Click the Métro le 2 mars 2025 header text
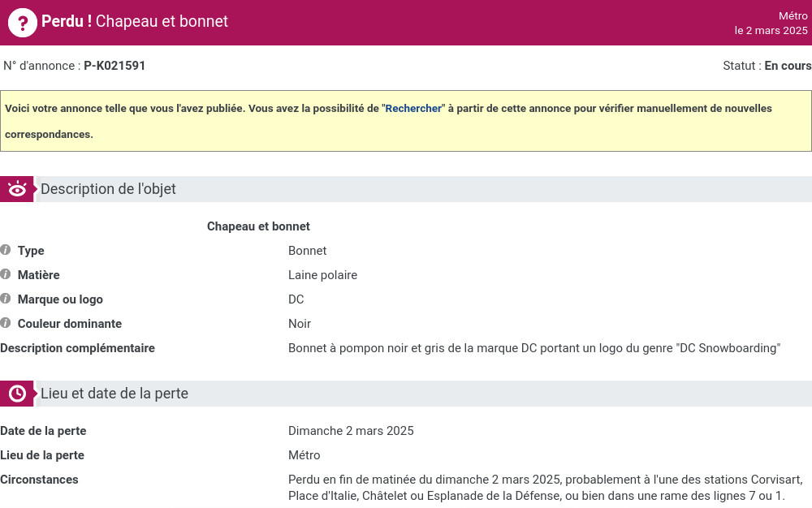This screenshot has height=508, width=812. coord(771,24)
